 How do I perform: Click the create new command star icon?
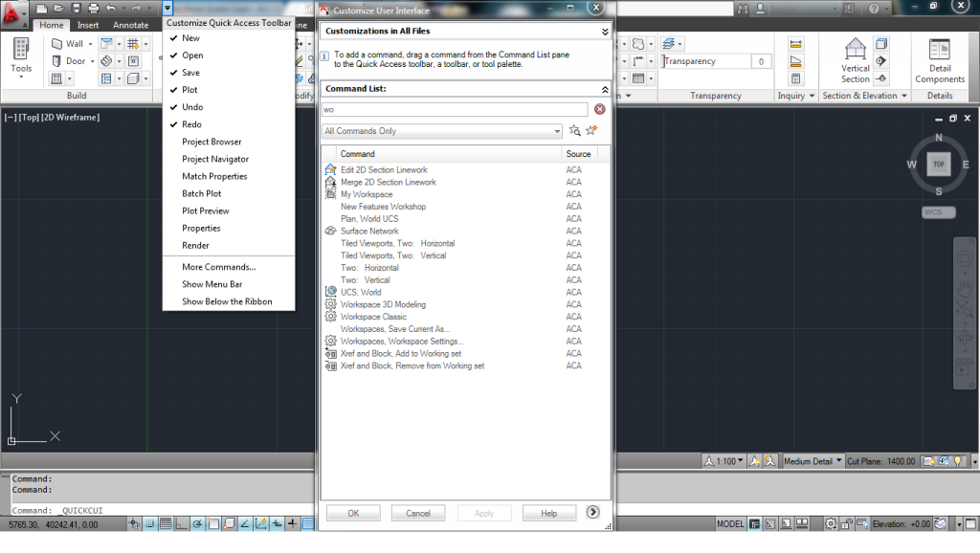(591, 130)
